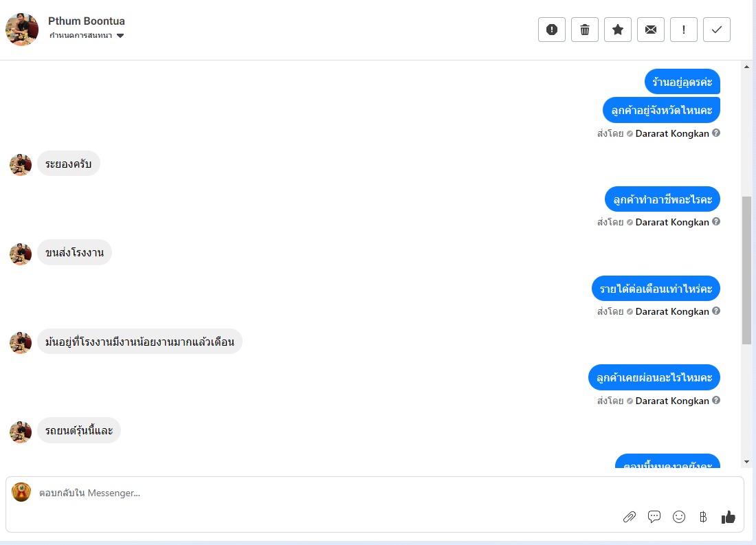The width and height of the screenshot is (756, 545).
Task: Delete the conversation using the trash icon
Action: pyautogui.click(x=585, y=30)
